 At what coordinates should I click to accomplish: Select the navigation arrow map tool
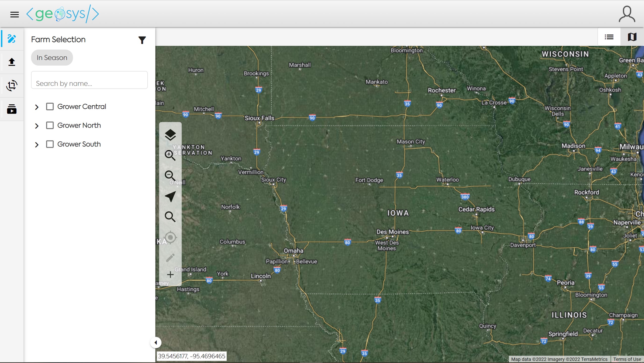pyautogui.click(x=170, y=196)
